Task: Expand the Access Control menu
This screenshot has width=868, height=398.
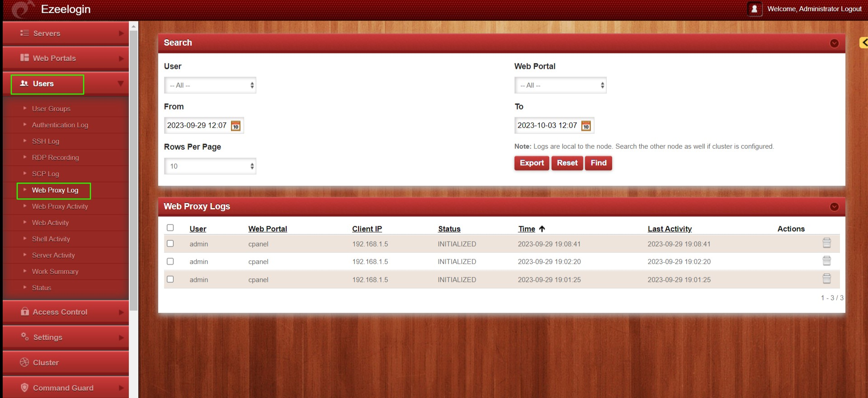Action: tap(66, 312)
